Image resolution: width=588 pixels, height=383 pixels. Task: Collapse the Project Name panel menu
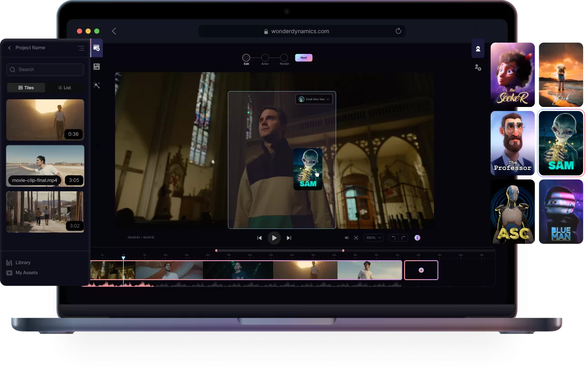(81, 48)
